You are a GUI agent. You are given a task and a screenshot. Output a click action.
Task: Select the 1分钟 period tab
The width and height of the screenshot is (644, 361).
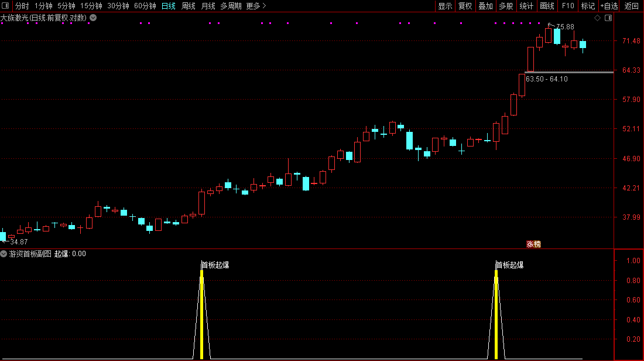click(43, 6)
